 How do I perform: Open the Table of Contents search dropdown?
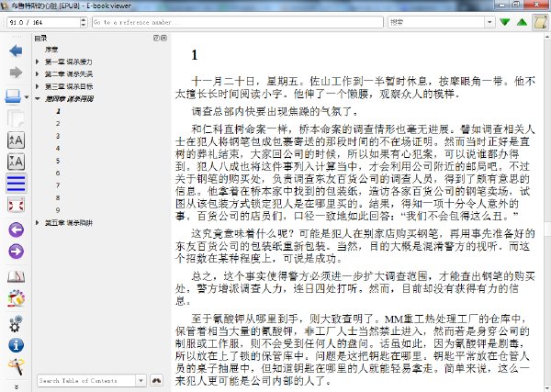point(141,380)
